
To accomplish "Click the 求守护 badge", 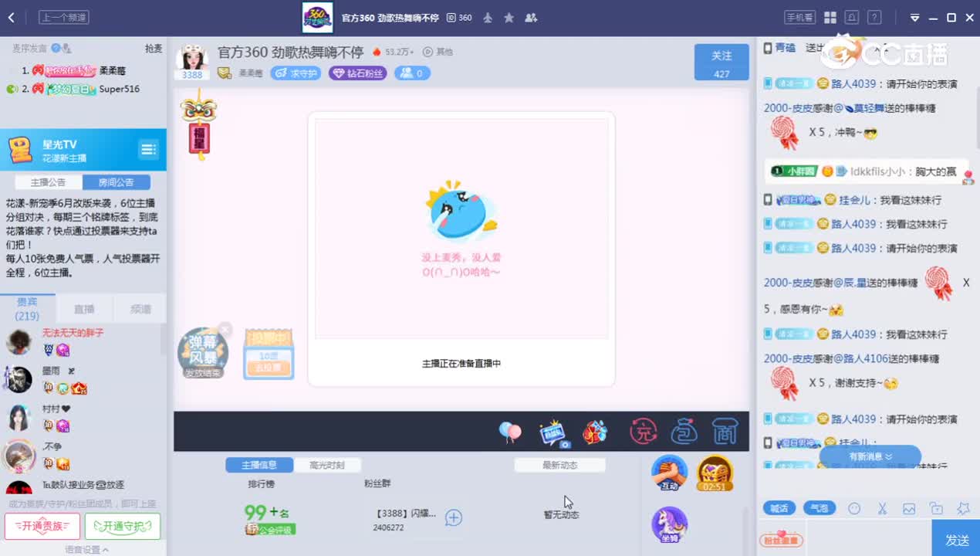I will tap(296, 73).
